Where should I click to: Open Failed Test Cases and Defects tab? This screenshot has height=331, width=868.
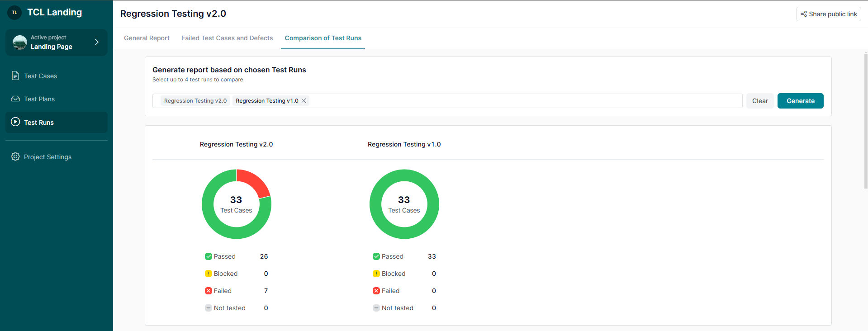click(x=227, y=38)
